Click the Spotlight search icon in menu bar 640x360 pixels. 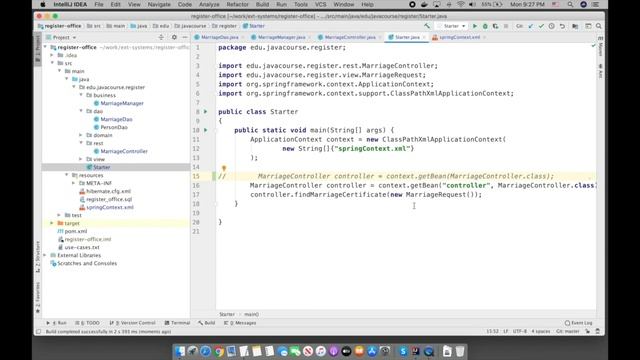(570, 4)
